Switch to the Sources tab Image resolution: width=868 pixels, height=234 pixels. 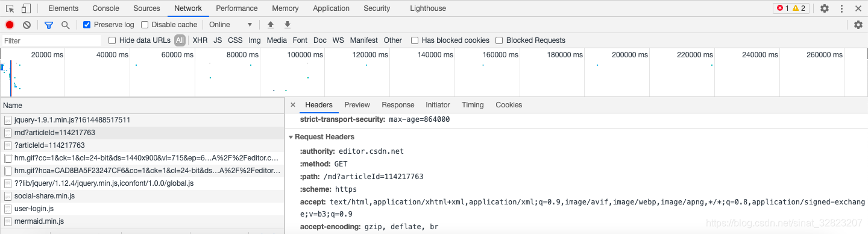pos(146,8)
